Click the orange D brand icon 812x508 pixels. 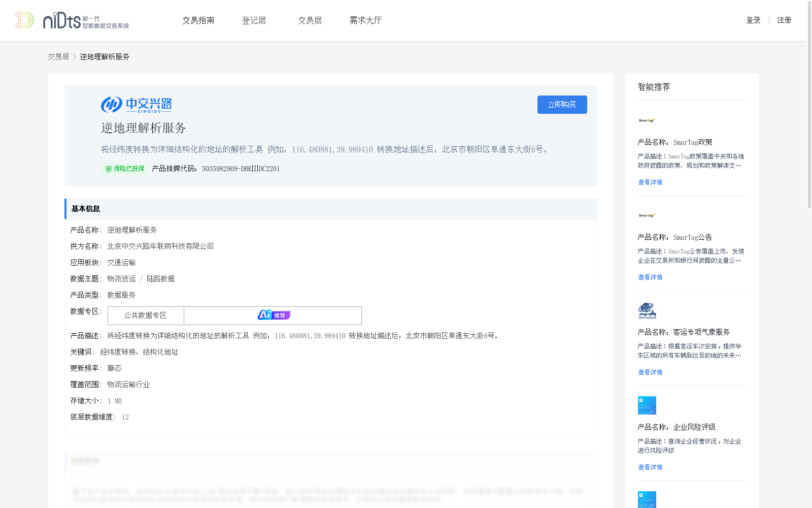(x=24, y=20)
